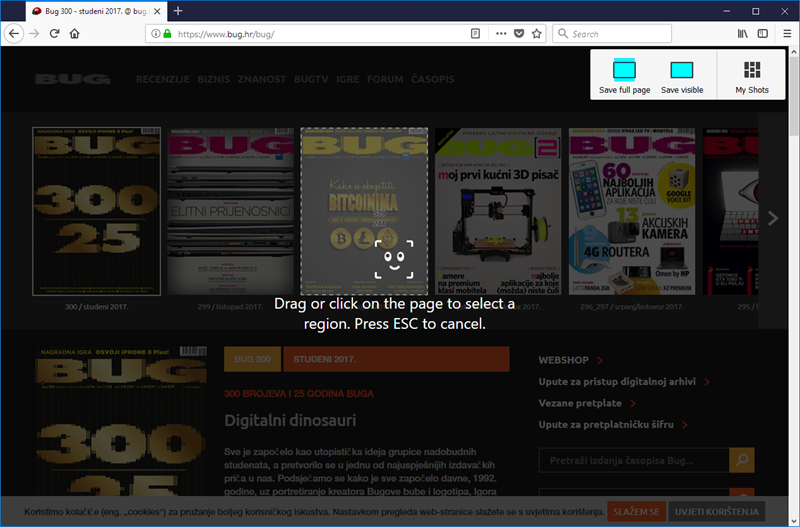Open My Shots gallery
The image size is (800, 527).
752,76
